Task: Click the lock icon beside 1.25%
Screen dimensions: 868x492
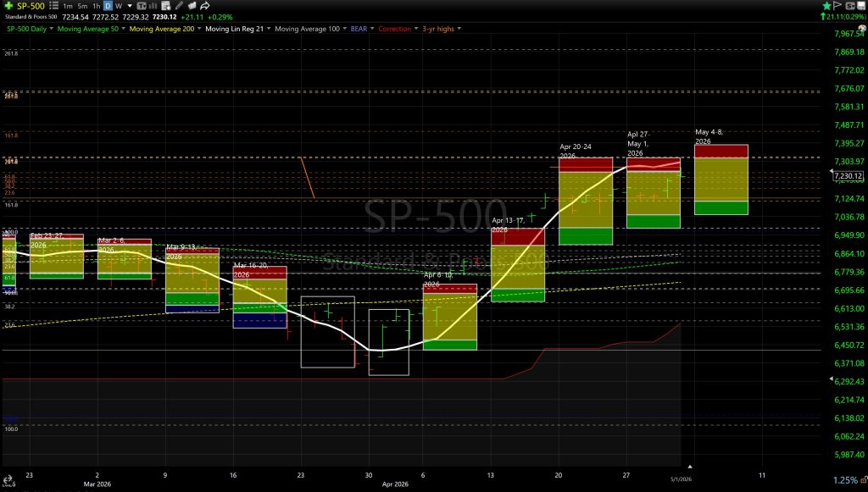Action: point(863,480)
